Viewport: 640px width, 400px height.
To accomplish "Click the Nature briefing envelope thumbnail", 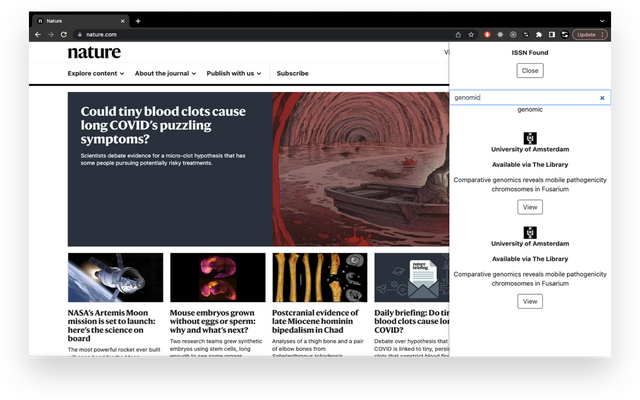I will (411, 278).
